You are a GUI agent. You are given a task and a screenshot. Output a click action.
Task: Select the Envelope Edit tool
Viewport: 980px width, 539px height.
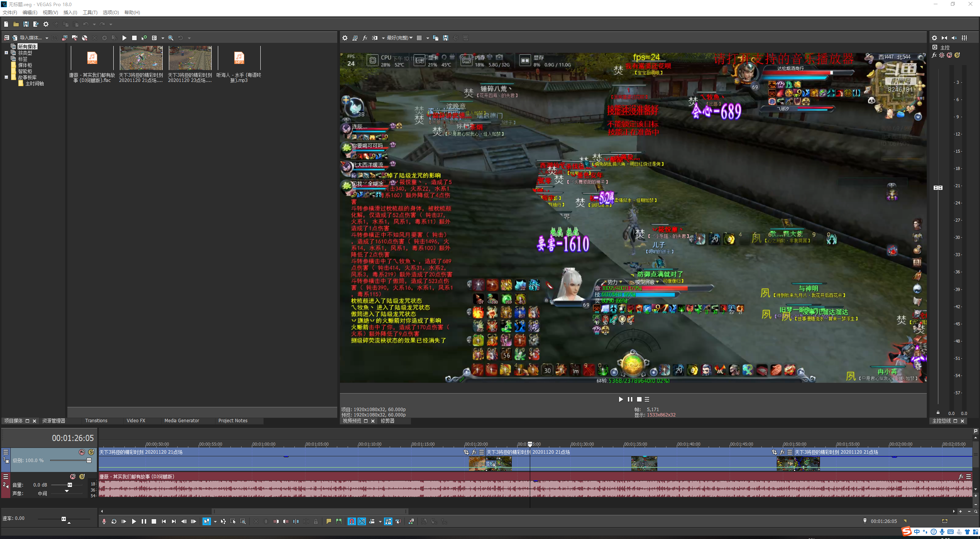pyautogui.click(x=223, y=521)
